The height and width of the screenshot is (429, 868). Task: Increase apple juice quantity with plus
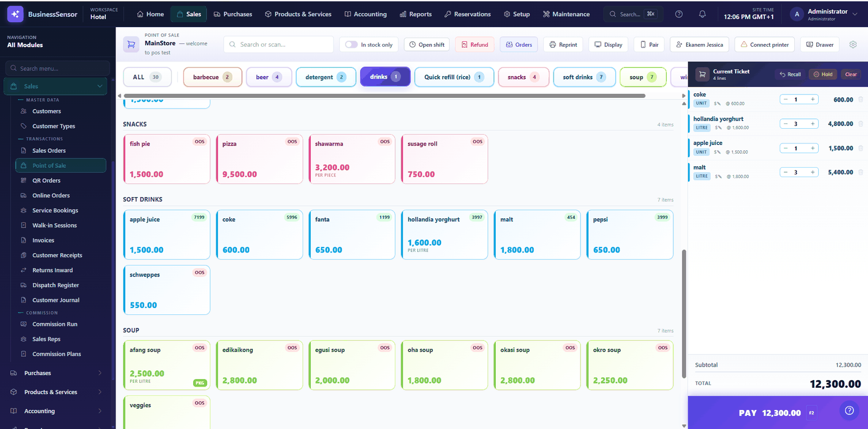pos(813,148)
